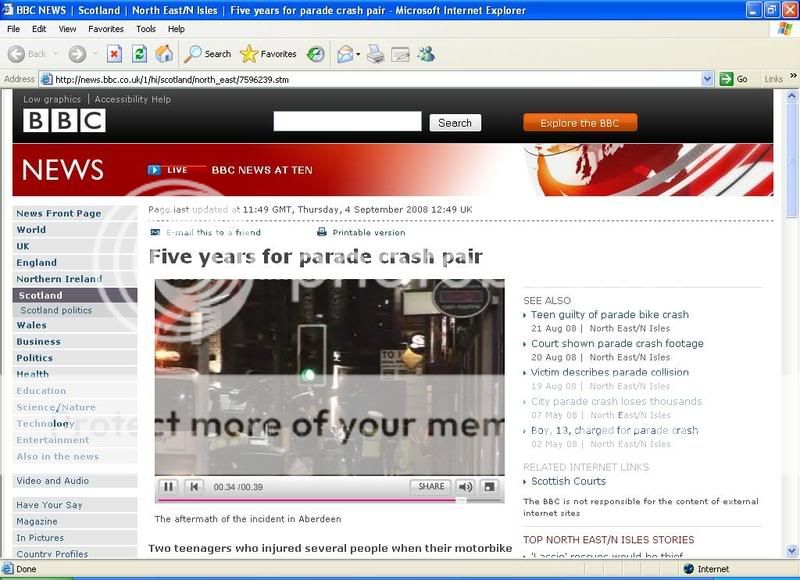Click the IE title bar system icon
This screenshot has height=580, width=800.
[7, 10]
